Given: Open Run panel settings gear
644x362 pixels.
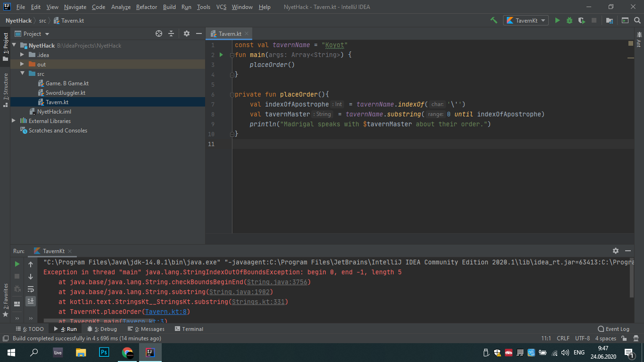Looking at the screenshot, I should [x=615, y=251].
